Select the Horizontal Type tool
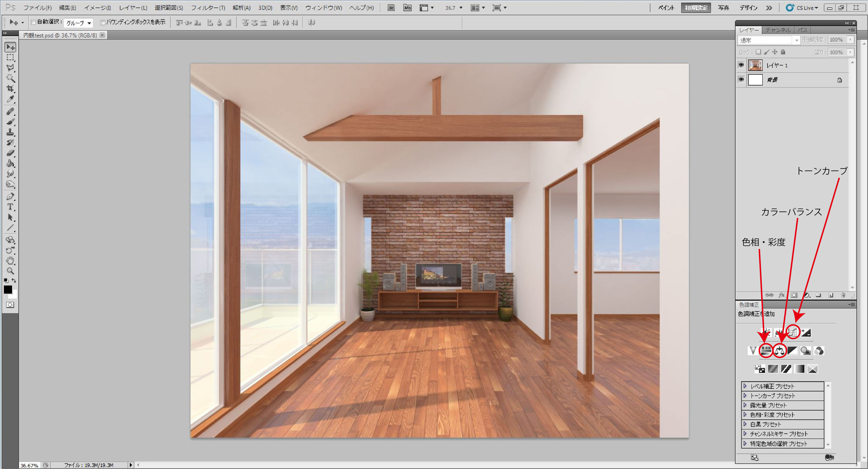This screenshot has height=469, width=868. [10, 207]
